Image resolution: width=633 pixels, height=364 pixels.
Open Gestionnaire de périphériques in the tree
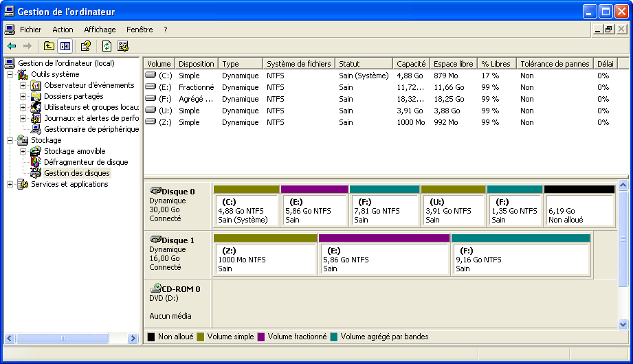91,129
